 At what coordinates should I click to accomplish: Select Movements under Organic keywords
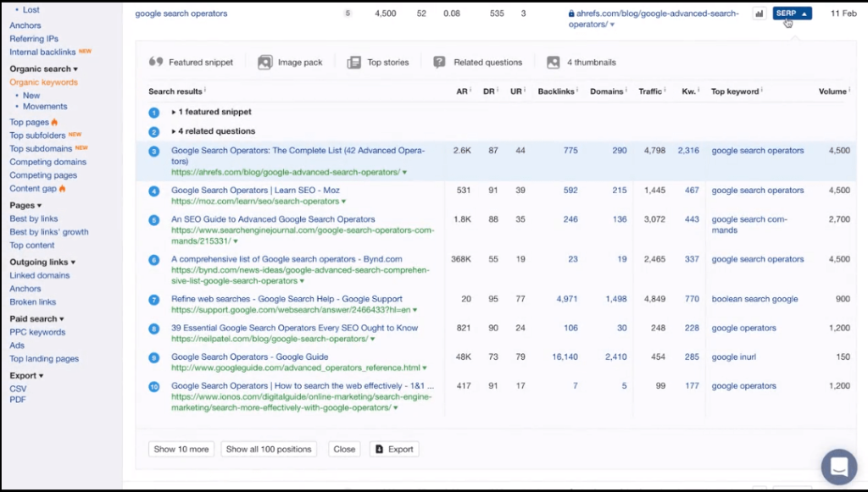click(x=45, y=106)
